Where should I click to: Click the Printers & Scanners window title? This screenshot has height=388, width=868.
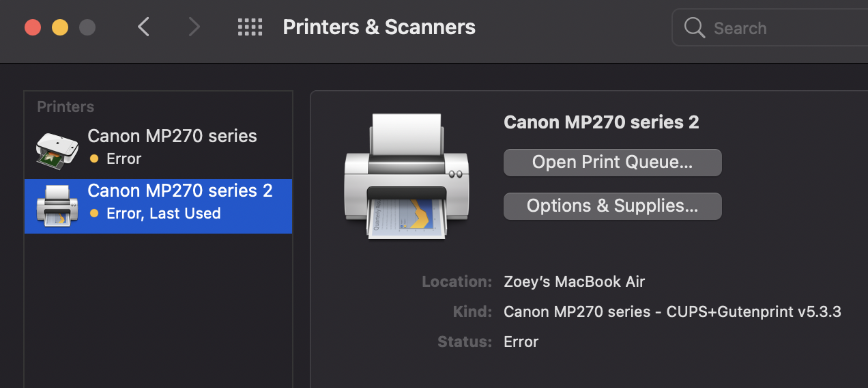pos(379,27)
